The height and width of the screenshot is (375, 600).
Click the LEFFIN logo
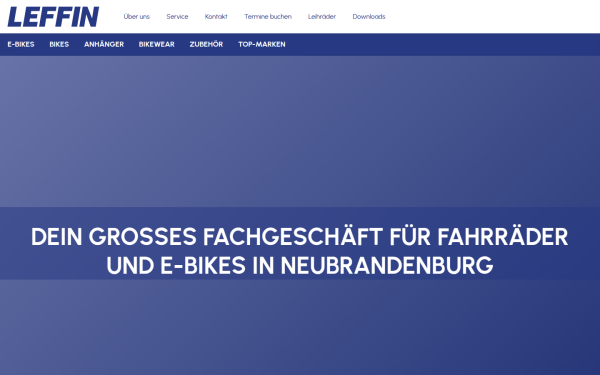(x=53, y=17)
